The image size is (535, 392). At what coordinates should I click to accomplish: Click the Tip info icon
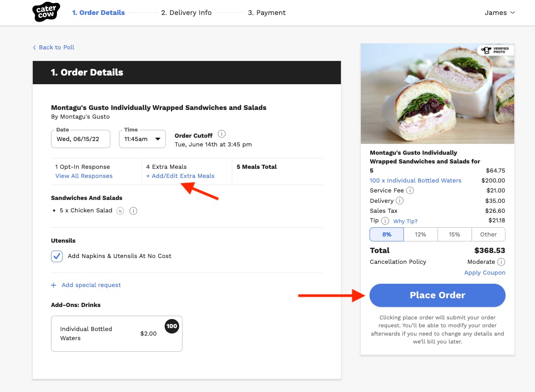click(385, 221)
